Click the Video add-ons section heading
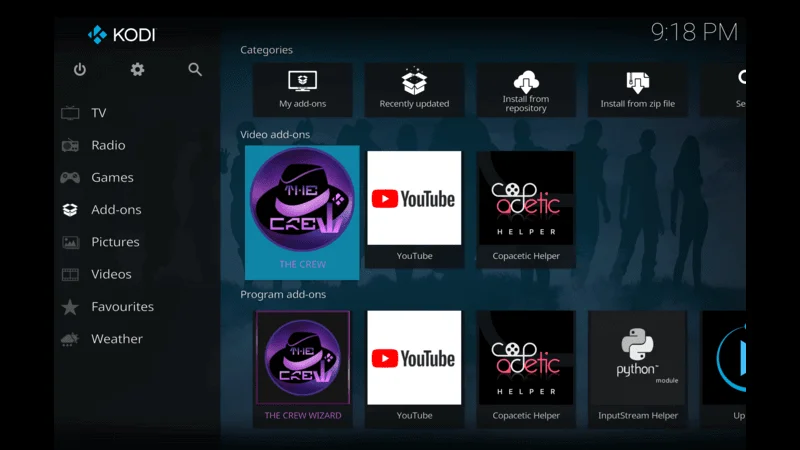 click(275, 135)
